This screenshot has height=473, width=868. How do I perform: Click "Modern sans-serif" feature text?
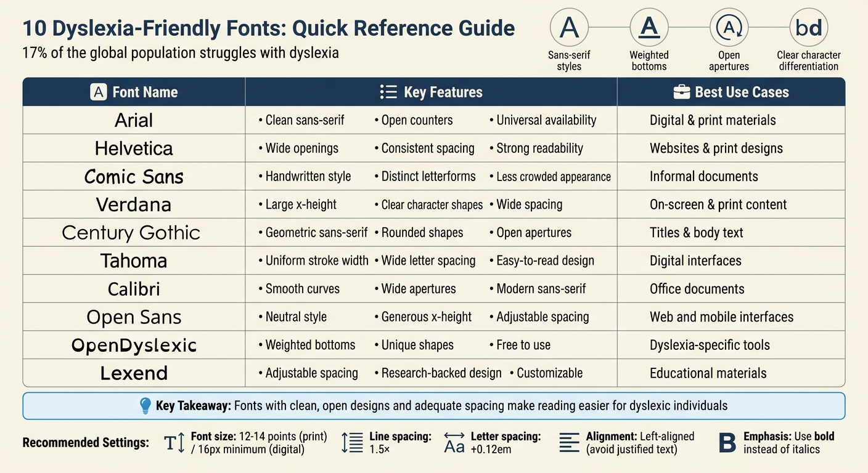tap(541, 289)
